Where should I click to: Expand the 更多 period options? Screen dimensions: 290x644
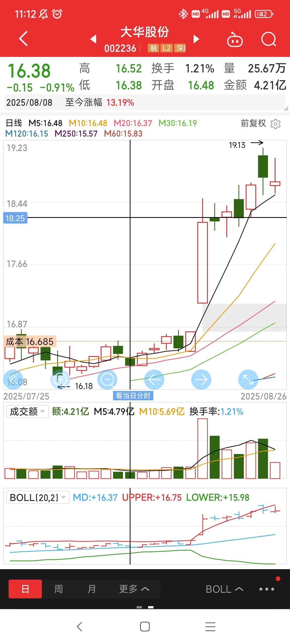(x=134, y=589)
